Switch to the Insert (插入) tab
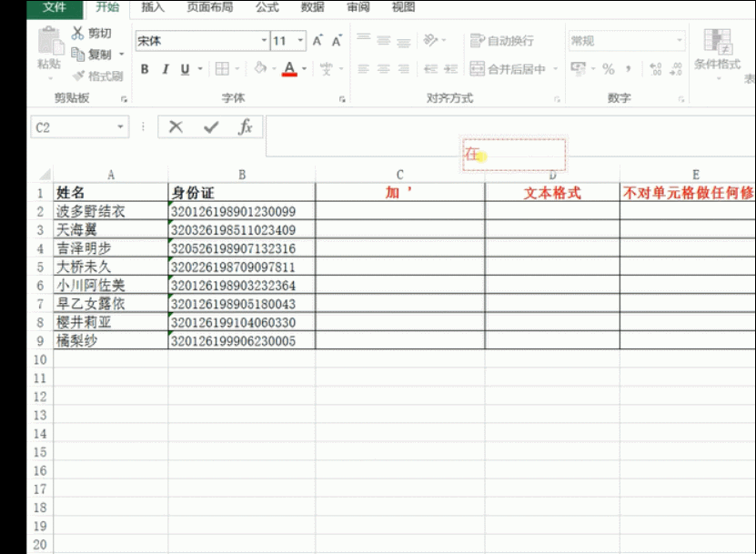The height and width of the screenshot is (554, 756). click(153, 7)
